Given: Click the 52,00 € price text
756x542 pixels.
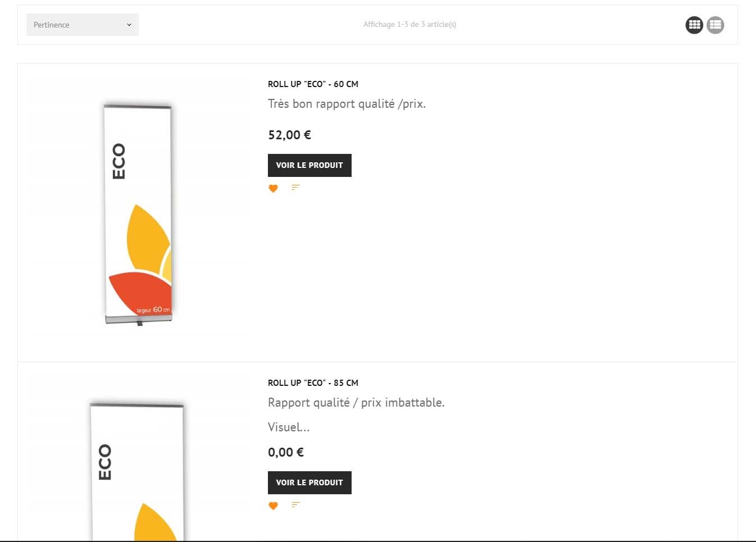Looking at the screenshot, I should (x=289, y=135).
